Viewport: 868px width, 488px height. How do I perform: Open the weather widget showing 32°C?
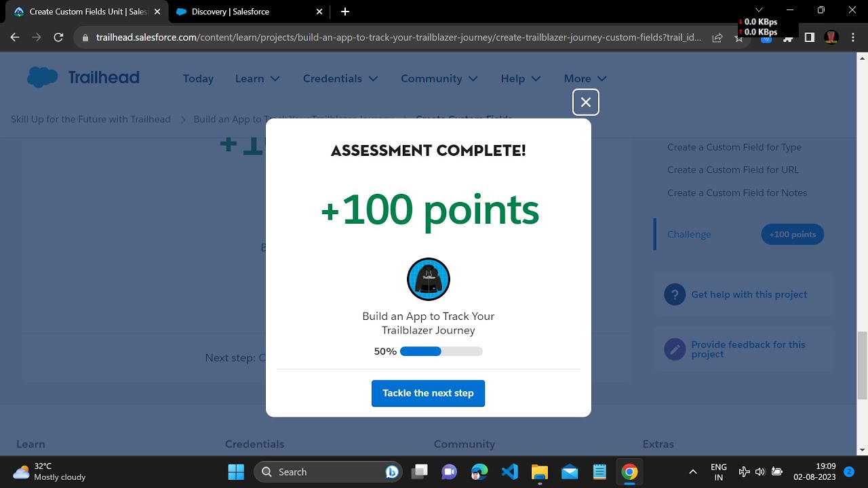point(51,472)
